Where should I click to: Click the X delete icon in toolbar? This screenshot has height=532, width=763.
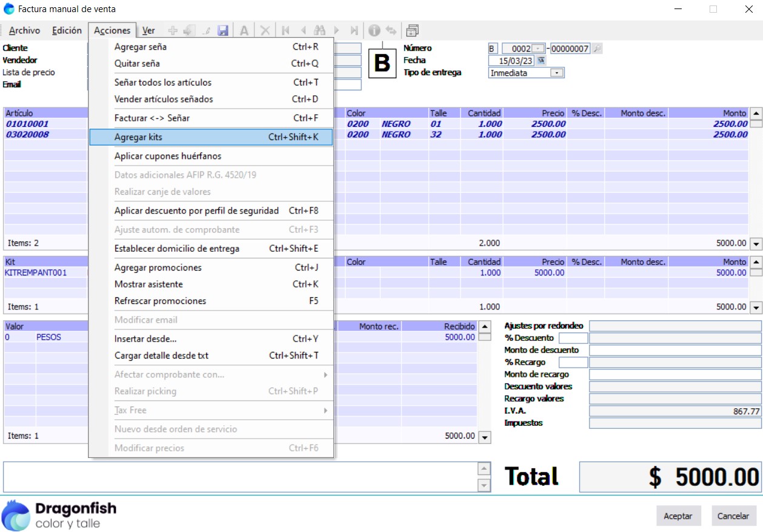point(265,30)
